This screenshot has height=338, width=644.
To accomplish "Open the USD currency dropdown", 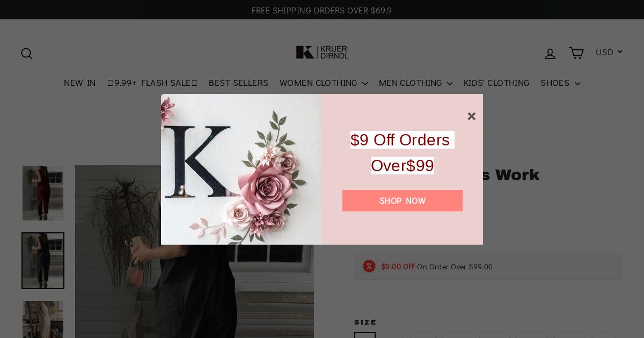I will coord(609,52).
